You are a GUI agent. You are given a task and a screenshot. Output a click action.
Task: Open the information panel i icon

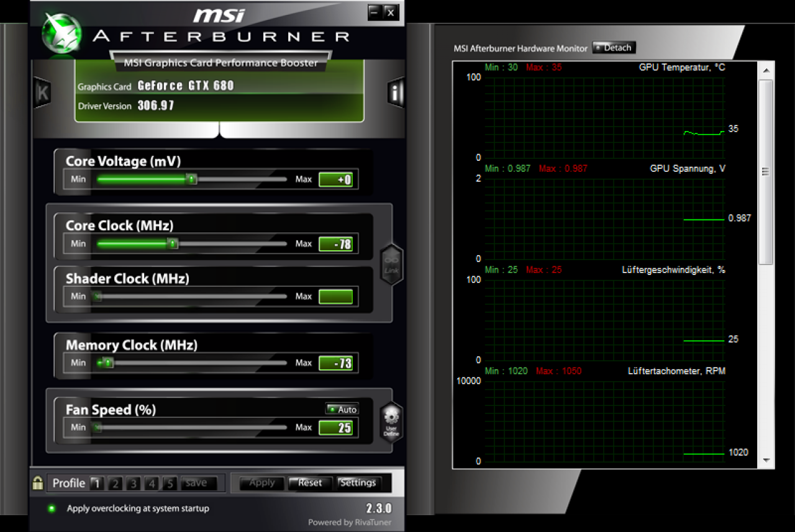pyautogui.click(x=396, y=93)
